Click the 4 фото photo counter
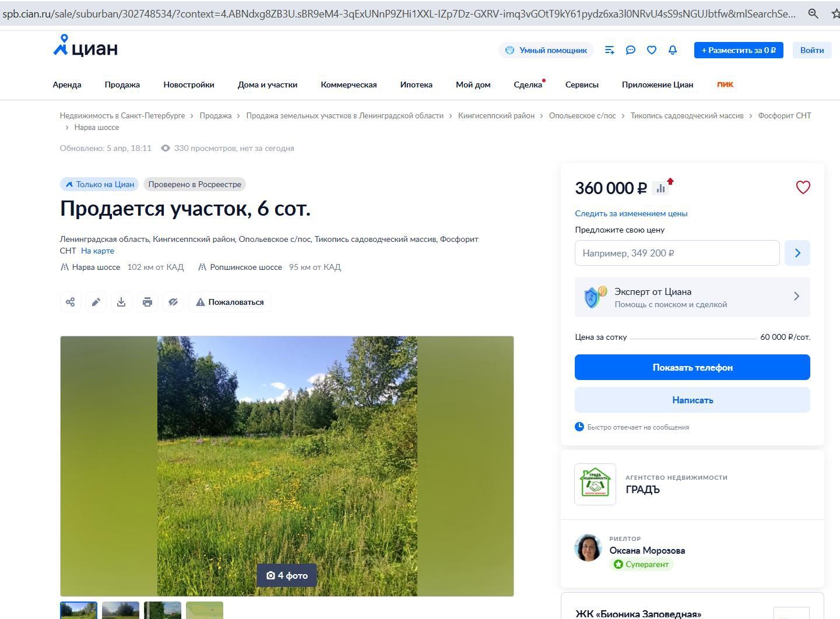The height and width of the screenshot is (619, 840). 287,575
